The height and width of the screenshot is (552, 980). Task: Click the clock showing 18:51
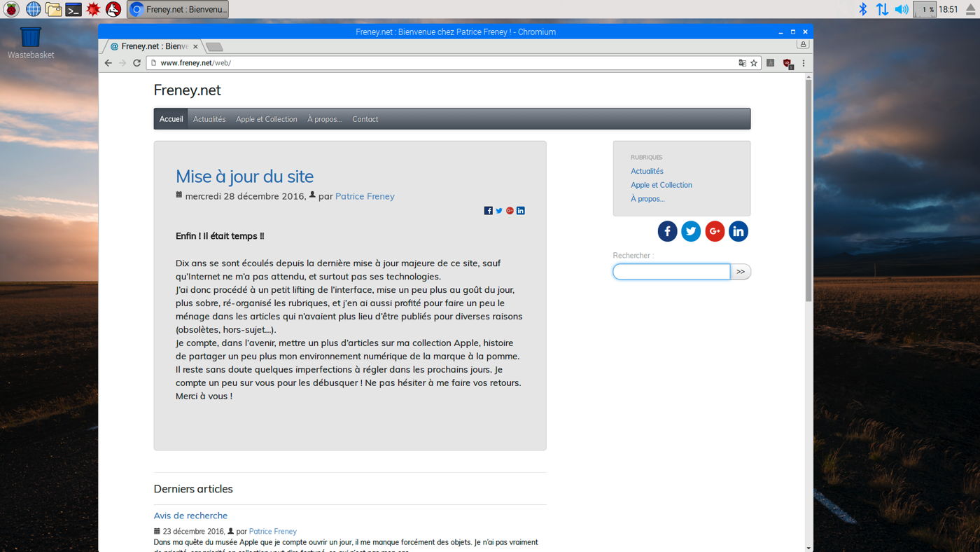coord(948,9)
